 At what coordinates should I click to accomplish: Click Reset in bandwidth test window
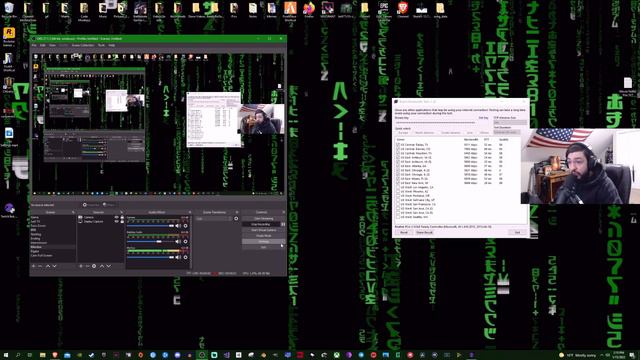pos(404,232)
